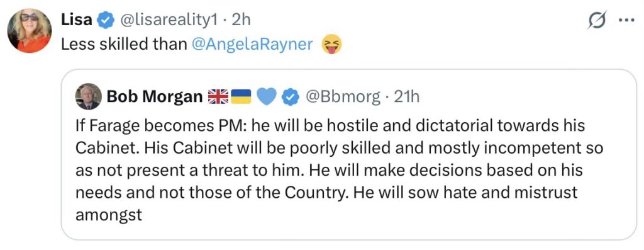Image resolution: width=644 pixels, height=250 pixels.
Task: Open the quoted post about Farage becoming PM
Action: pyautogui.click(x=348, y=155)
